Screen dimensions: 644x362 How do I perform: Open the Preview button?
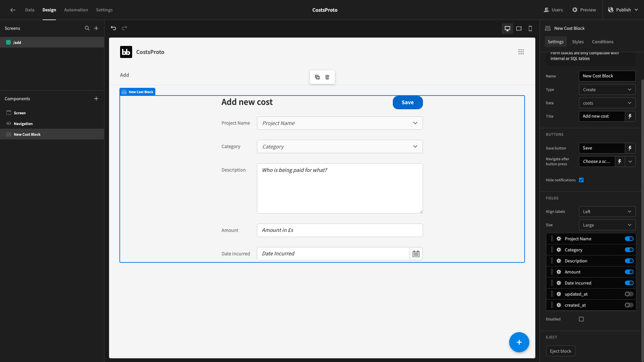tap(584, 10)
